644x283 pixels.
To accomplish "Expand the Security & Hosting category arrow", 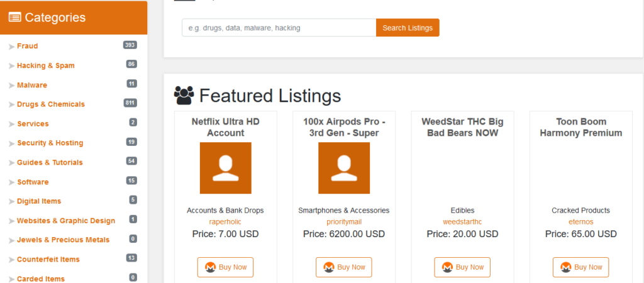I will point(11,143).
